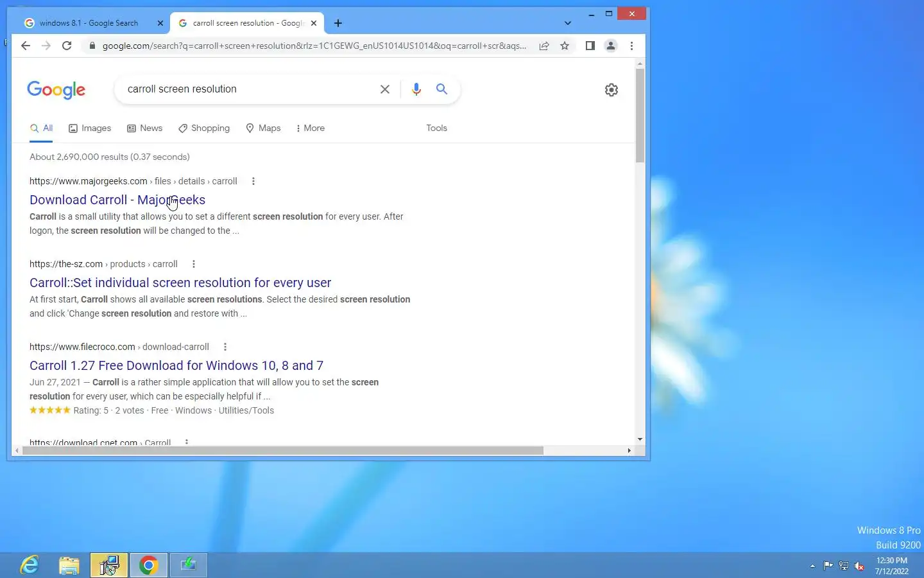Share this page via the share icon
The width and height of the screenshot is (924, 578).
click(544, 46)
